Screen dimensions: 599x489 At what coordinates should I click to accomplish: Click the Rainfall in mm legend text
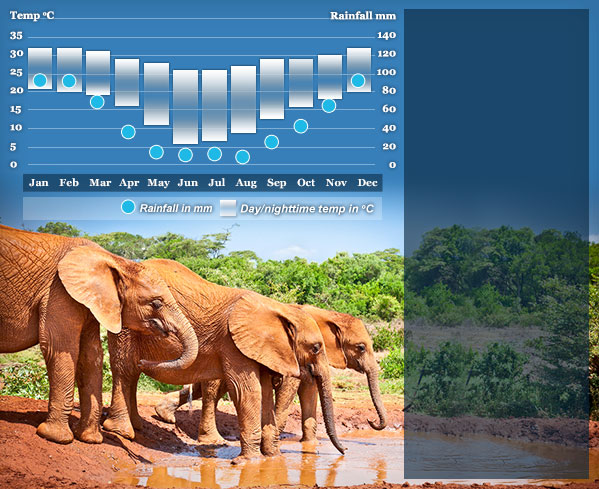click(176, 209)
